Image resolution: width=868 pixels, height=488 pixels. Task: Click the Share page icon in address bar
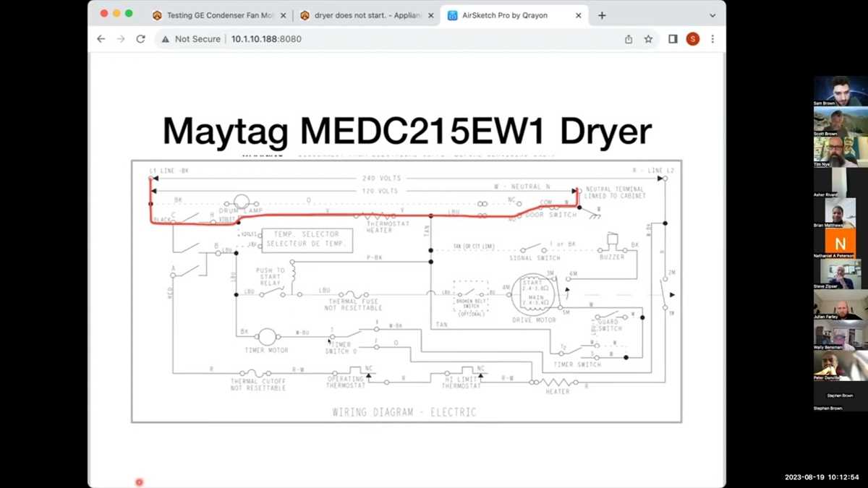pos(629,39)
